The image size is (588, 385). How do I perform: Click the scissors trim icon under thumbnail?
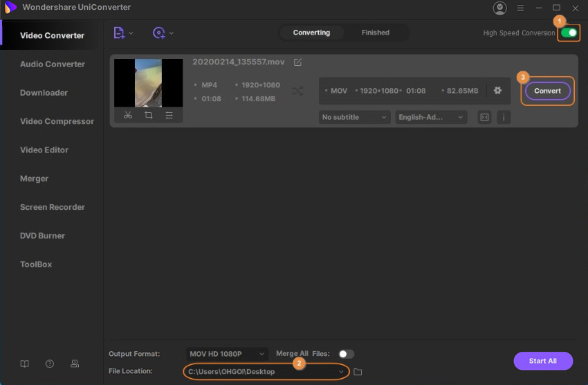[x=128, y=116]
